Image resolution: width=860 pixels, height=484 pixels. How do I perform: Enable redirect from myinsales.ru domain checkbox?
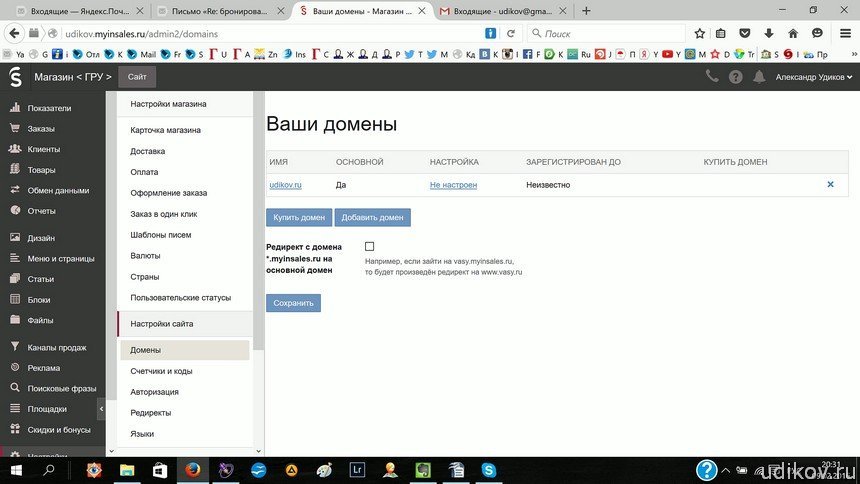(x=370, y=246)
